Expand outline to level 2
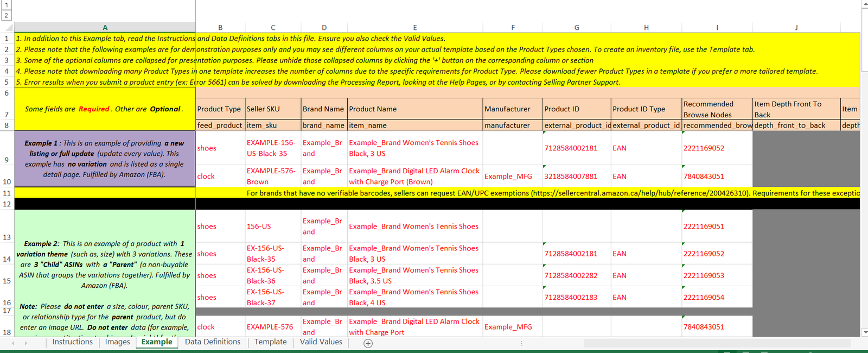Screen dimensions: 868x353 pyautogui.click(x=7, y=15)
